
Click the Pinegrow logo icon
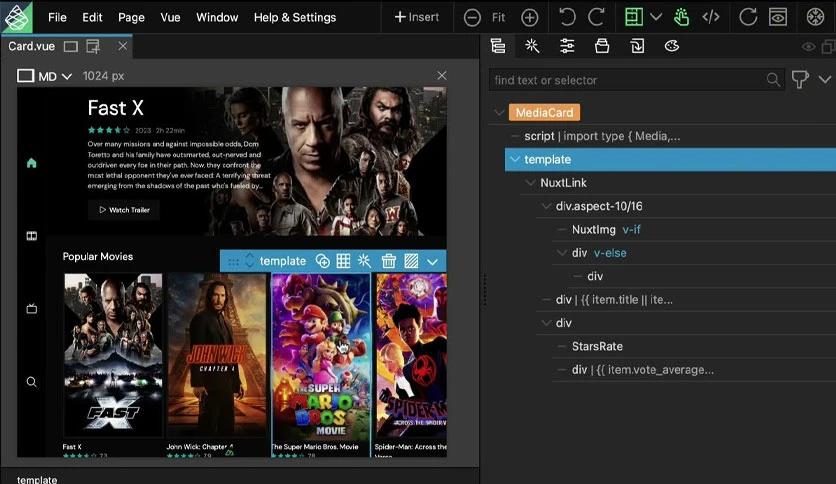17,17
